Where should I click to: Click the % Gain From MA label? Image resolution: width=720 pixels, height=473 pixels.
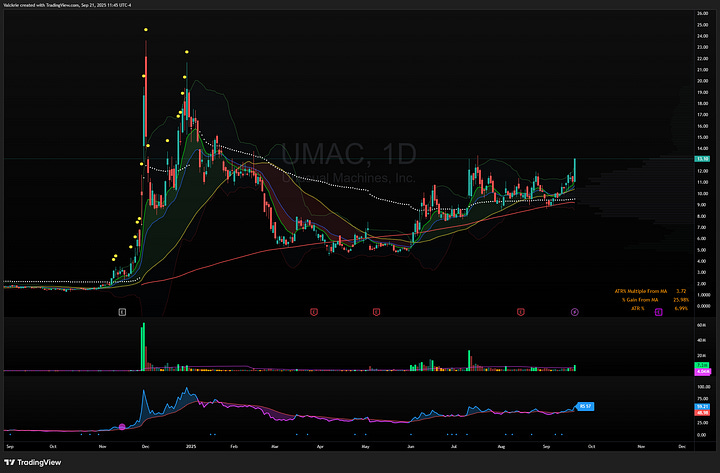point(640,300)
